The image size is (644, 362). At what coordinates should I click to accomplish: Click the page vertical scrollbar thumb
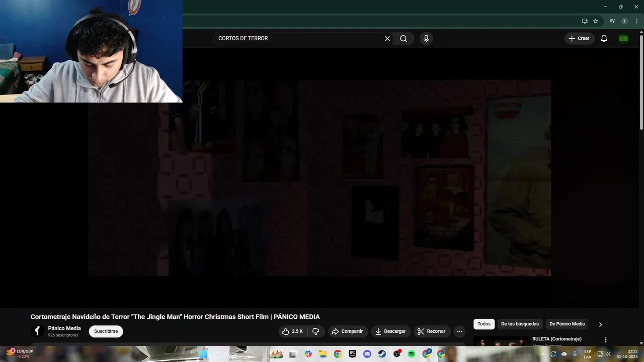click(x=641, y=83)
